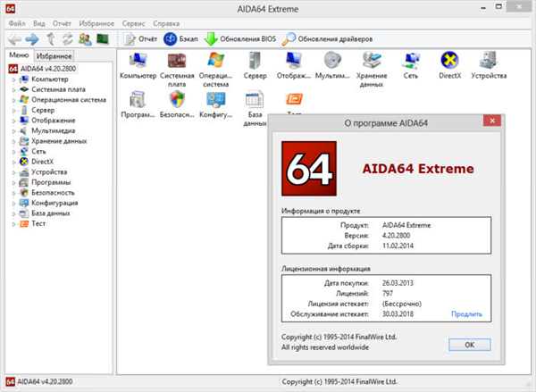This screenshot has width=536, height=392.
Task: Click the large 64 logo image
Action: pos(309,169)
